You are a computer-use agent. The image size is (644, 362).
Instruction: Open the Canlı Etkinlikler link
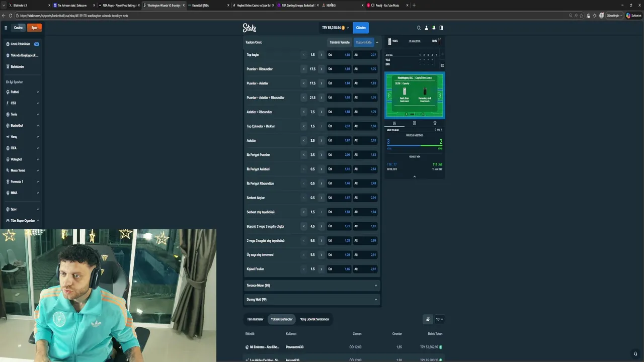21,44
